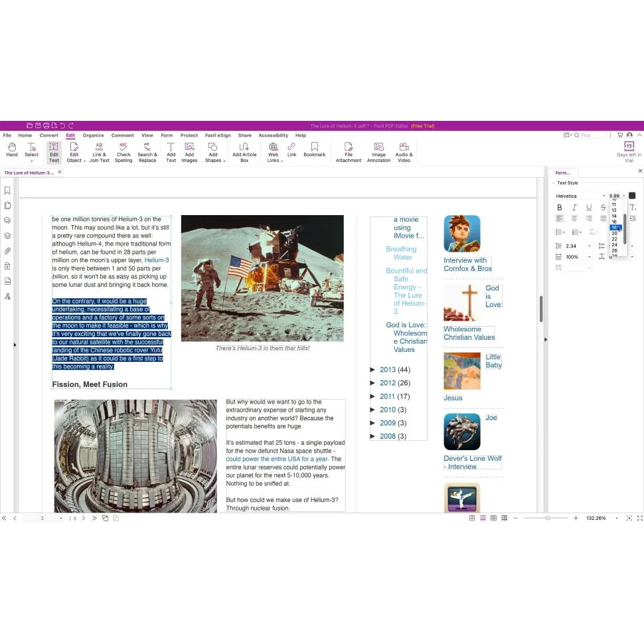Open the Organize ribbon tab
This screenshot has width=644, height=644.
pyautogui.click(x=93, y=135)
